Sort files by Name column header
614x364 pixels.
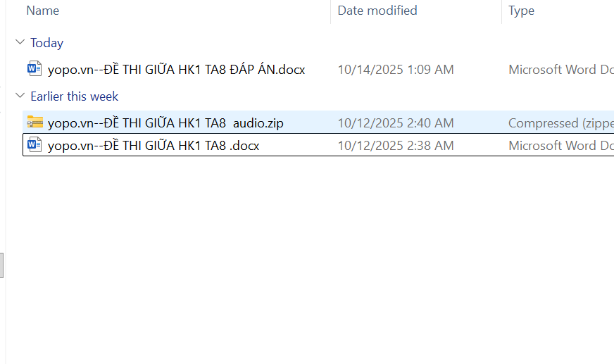(42, 11)
